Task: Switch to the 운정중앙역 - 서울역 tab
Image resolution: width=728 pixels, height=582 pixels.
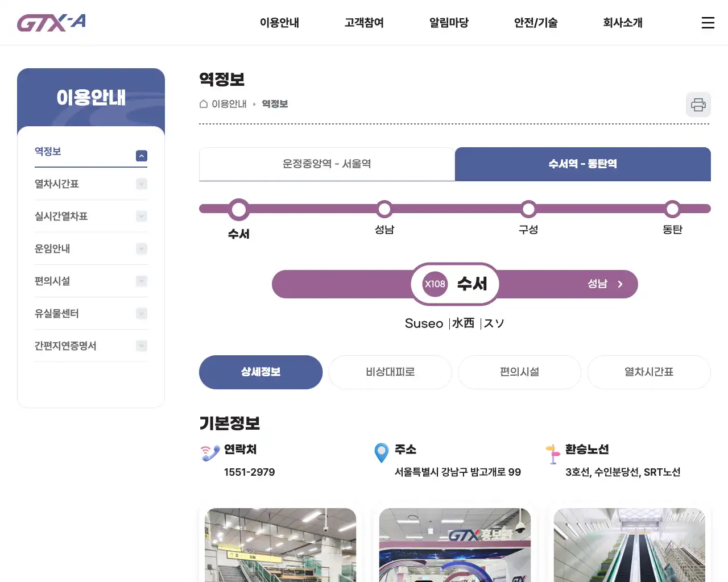Action: pyautogui.click(x=326, y=164)
